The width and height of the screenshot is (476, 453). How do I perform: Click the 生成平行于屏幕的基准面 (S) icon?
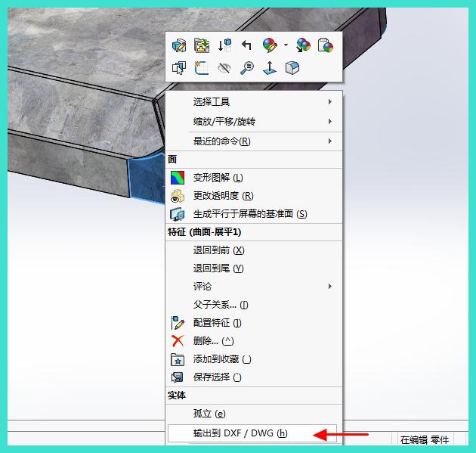pyautogui.click(x=178, y=214)
